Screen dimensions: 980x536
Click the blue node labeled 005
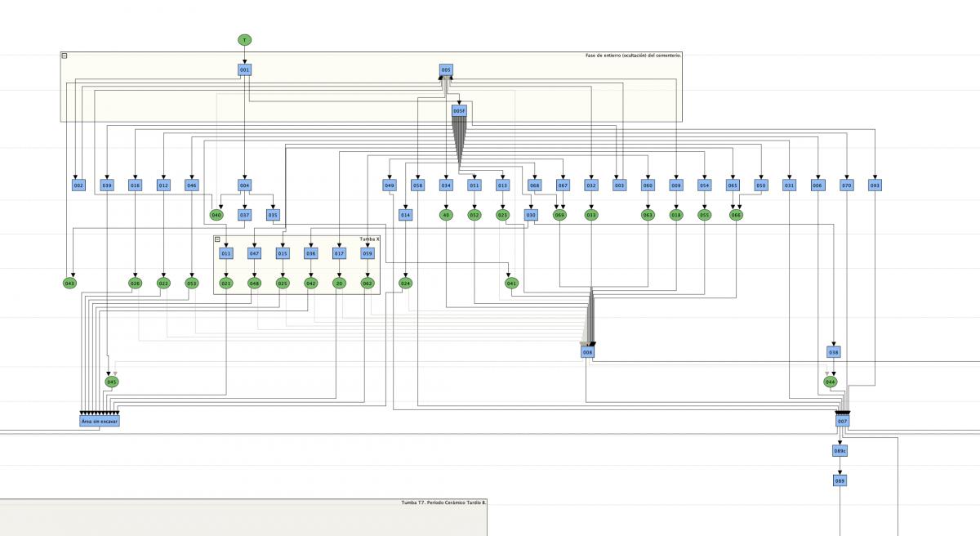(446, 70)
